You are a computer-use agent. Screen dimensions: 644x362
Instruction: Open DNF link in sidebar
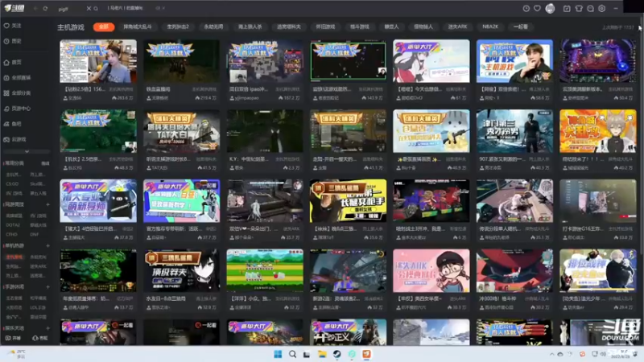[34, 234]
